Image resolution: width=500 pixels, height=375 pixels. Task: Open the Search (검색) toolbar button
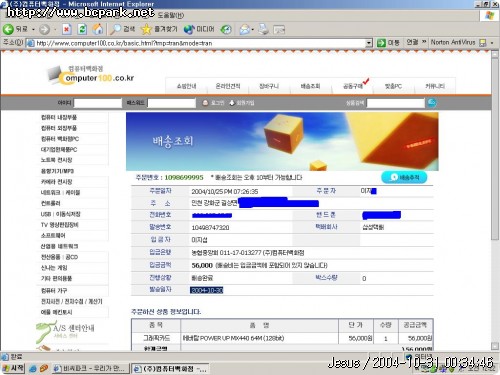(123, 29)
